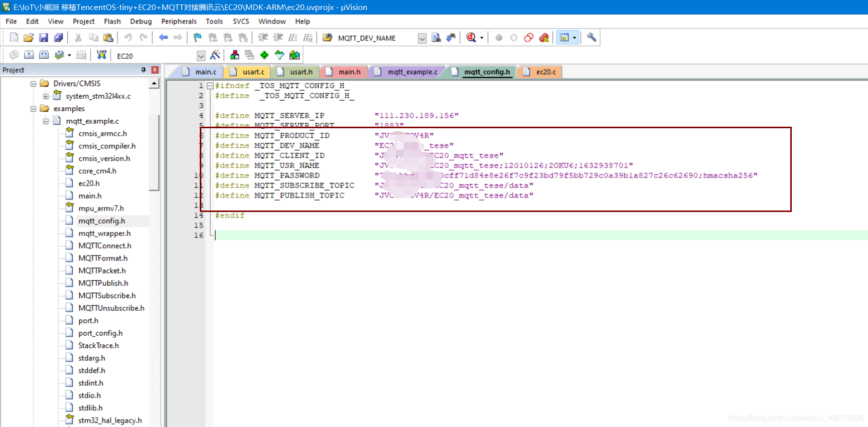Screen dimensions: 868x427
Task: Click the Kill all breakpoints icon
Action: coord(544,37)
